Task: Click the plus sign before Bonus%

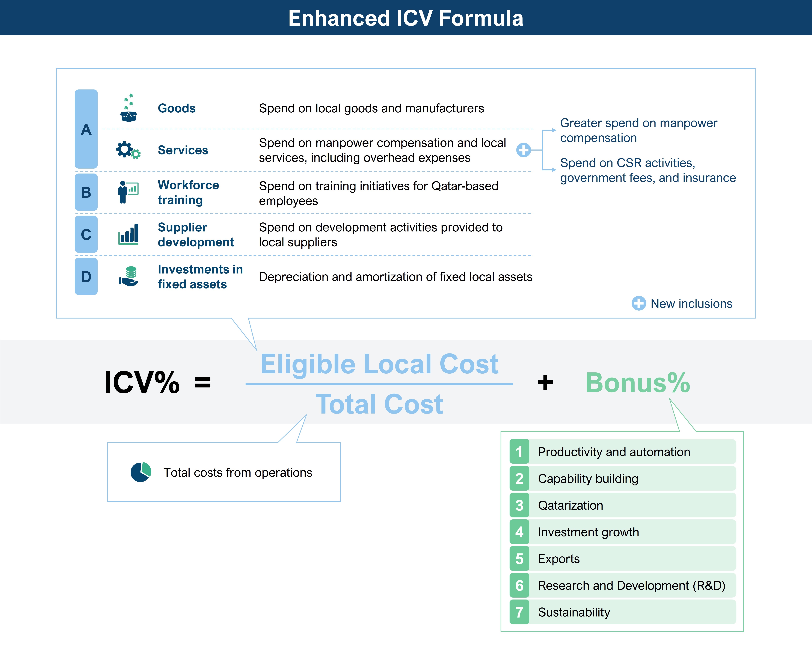Action: click(545, 382)
